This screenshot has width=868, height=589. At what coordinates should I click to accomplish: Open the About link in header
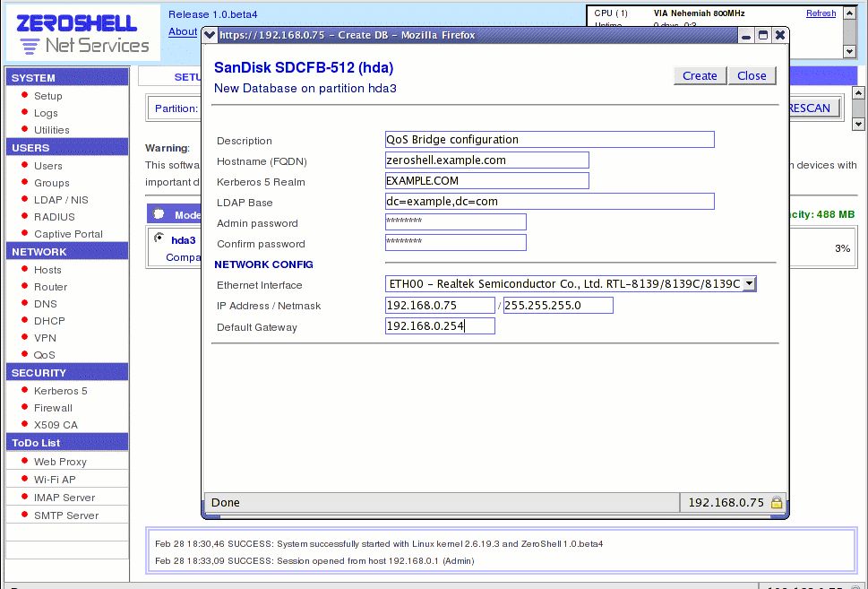coord(183,31)
